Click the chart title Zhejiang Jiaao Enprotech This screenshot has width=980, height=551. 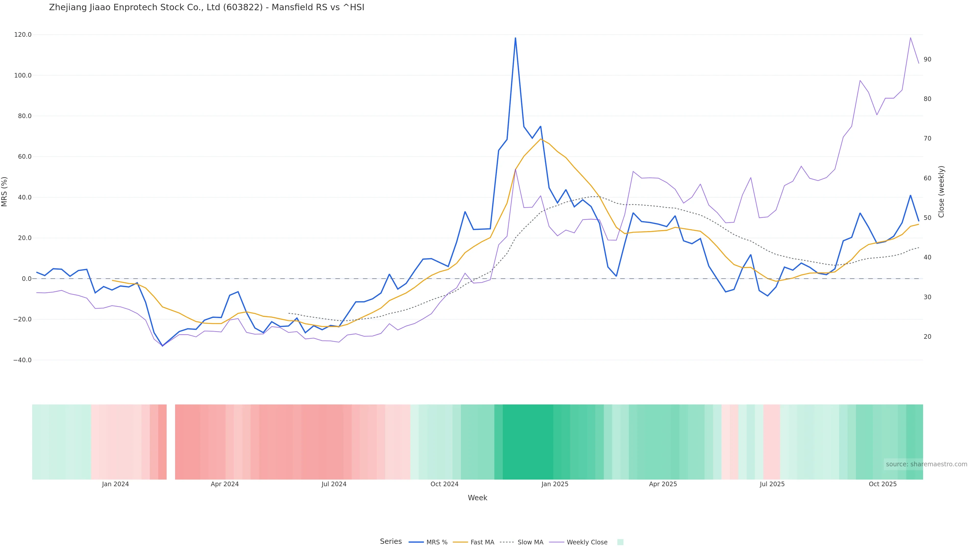tap(206, 8)
